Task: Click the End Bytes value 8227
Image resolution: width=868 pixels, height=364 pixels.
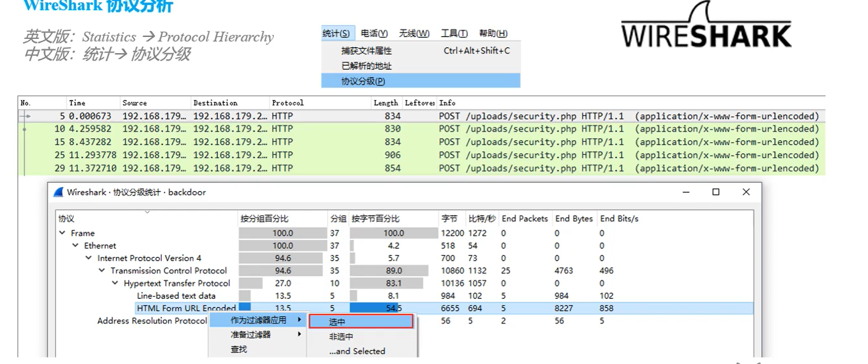Action: pos(563,308)
